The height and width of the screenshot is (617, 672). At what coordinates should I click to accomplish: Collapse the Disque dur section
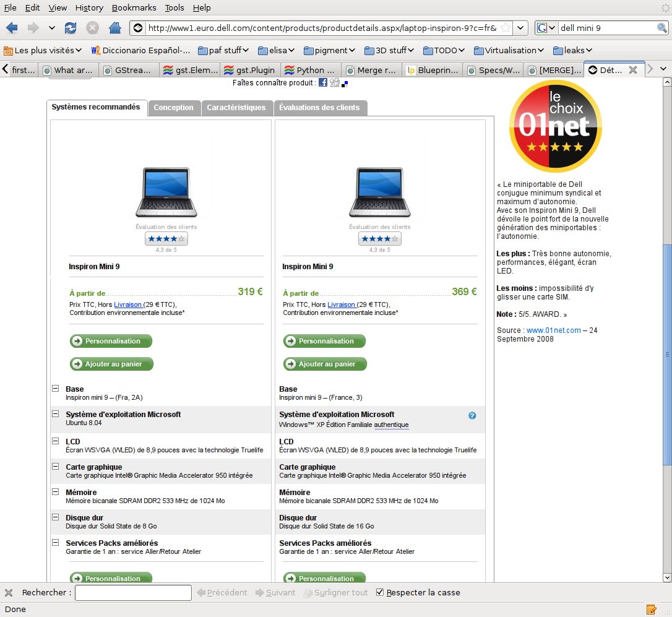click(55, 517)
